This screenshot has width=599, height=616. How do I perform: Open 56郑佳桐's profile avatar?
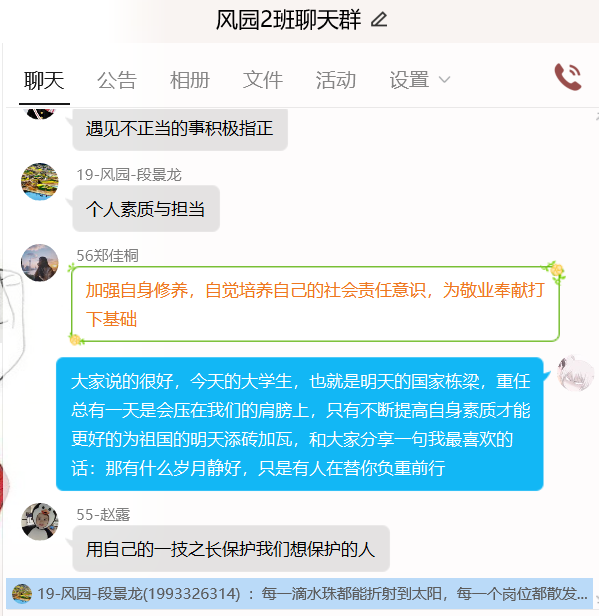39,262
